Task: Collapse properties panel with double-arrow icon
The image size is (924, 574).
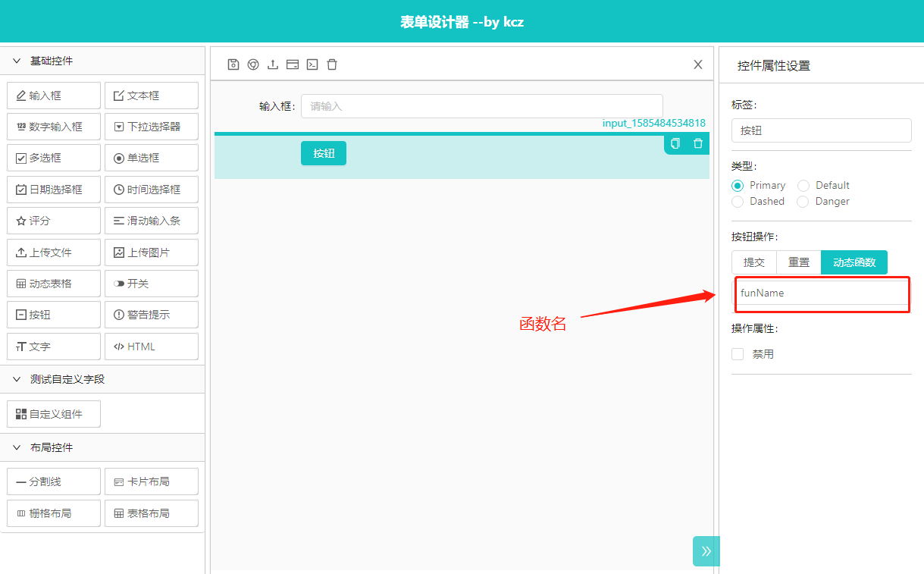Action: click(x=706, y=551)
